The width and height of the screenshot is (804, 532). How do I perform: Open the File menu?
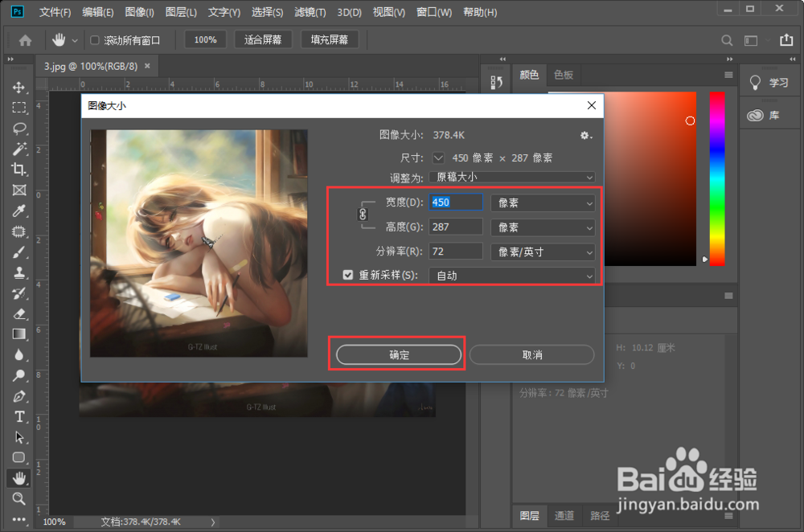pos(55,12)
